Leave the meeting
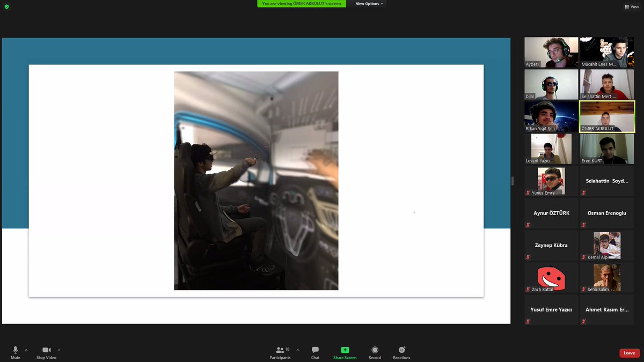This screenshot has width=644, height=362. point(630,353)
